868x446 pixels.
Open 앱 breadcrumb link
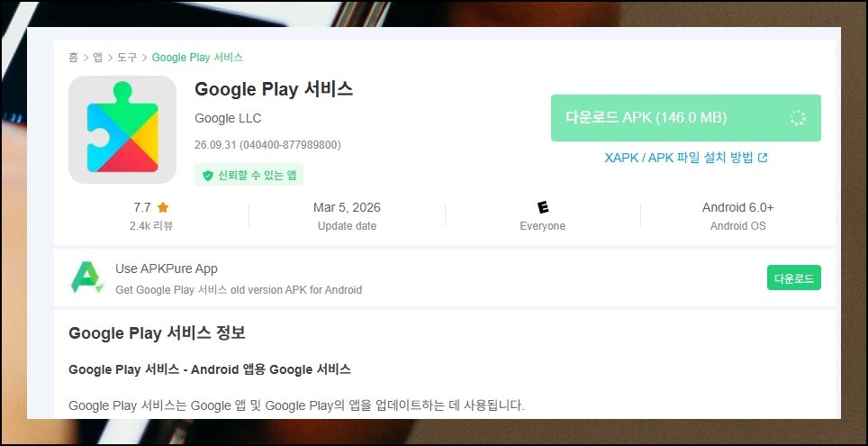pos(97,58)
